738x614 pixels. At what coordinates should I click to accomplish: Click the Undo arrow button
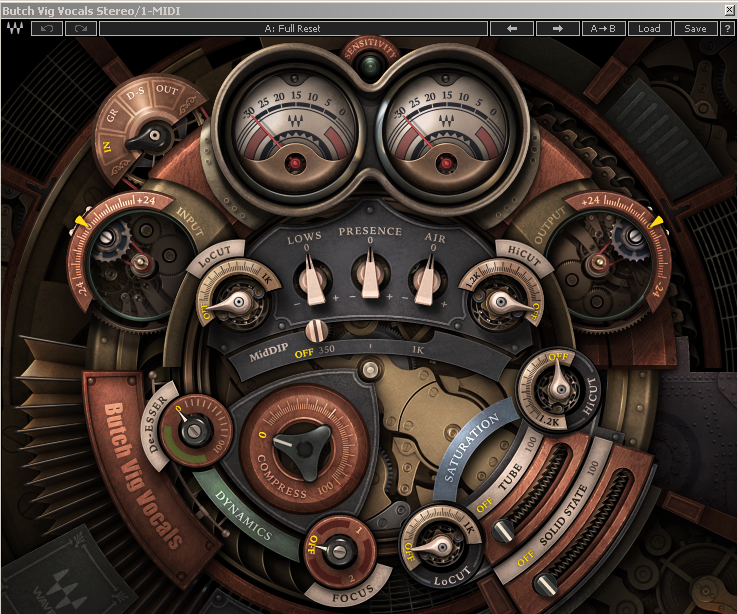point(47,29)
